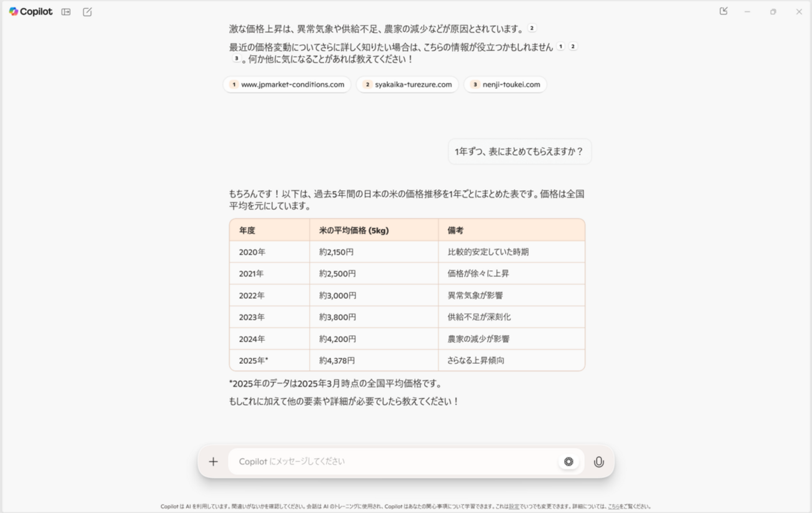Open citation 2 after 原因とされています
The image size is (812, 513).
click(532, 28)
